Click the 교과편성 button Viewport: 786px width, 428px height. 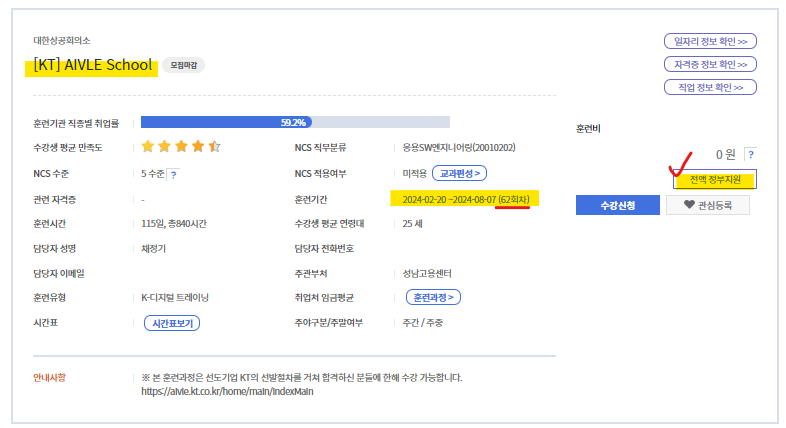(x=459, y=173)
